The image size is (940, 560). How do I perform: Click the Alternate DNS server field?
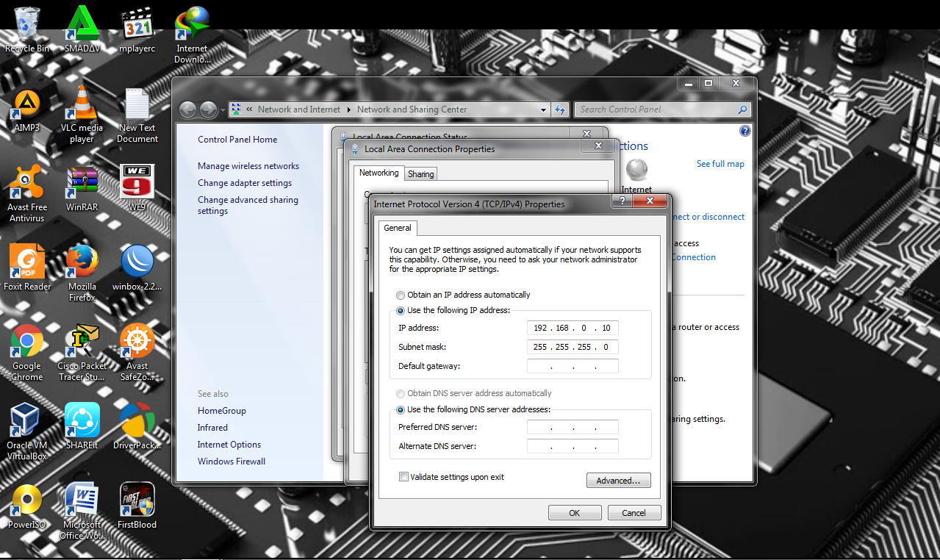click(x=573, y=446)
